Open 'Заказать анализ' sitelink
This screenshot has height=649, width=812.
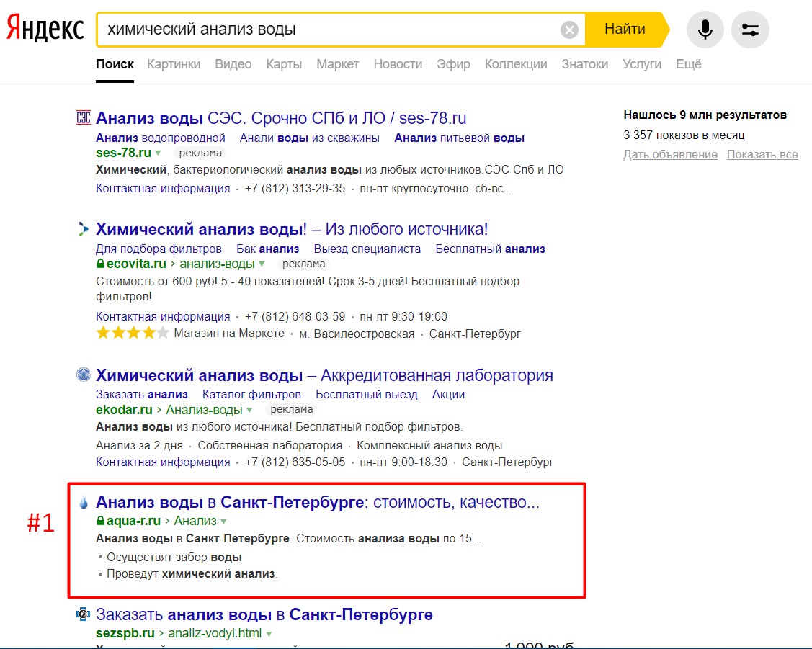pos(142,394)
